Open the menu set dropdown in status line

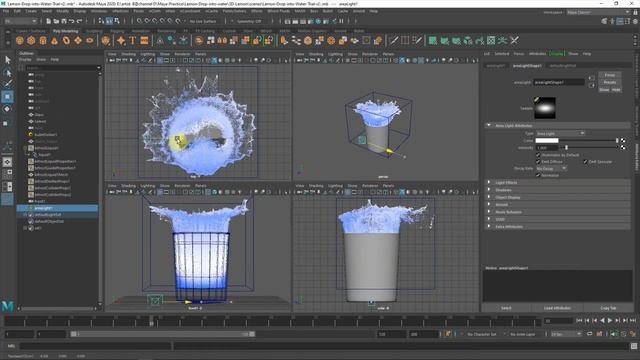coord(20,21)
